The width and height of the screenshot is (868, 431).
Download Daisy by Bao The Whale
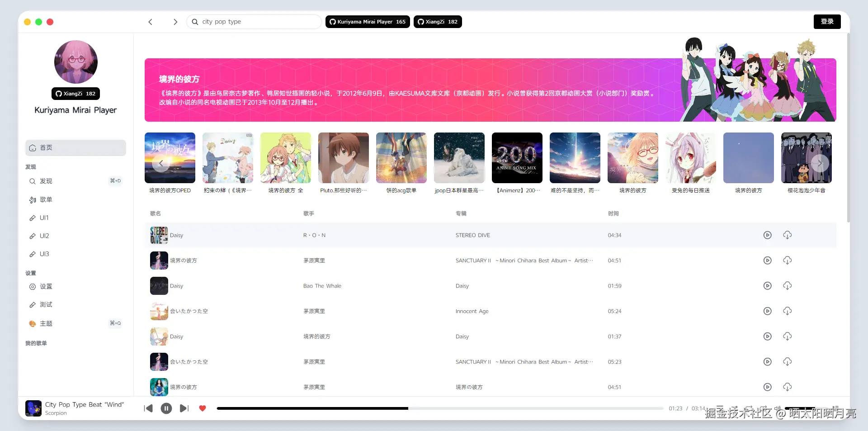[787, 286]
